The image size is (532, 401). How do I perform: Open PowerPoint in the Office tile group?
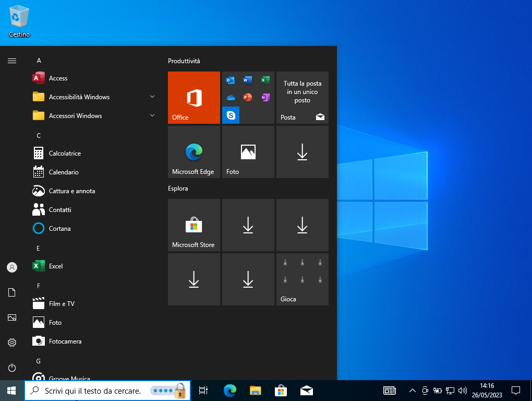pos(248,98)
